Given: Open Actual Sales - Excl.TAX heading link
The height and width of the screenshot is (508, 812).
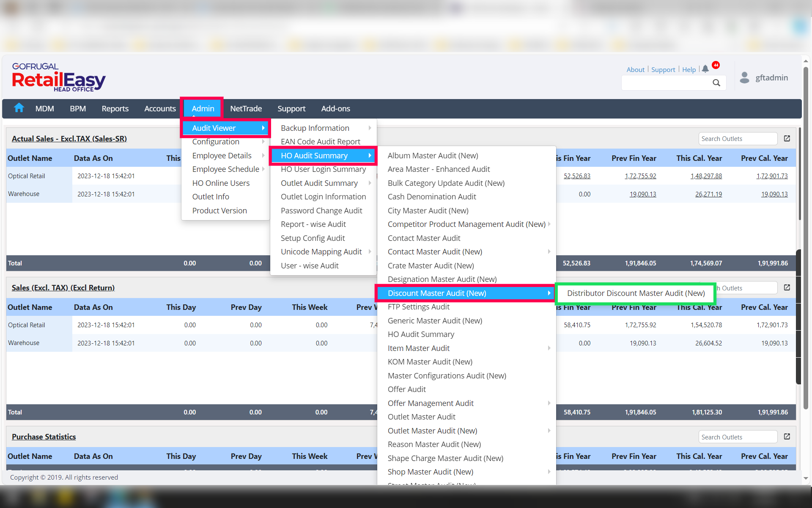Looking at the screenshot, I should coord(69,138).
